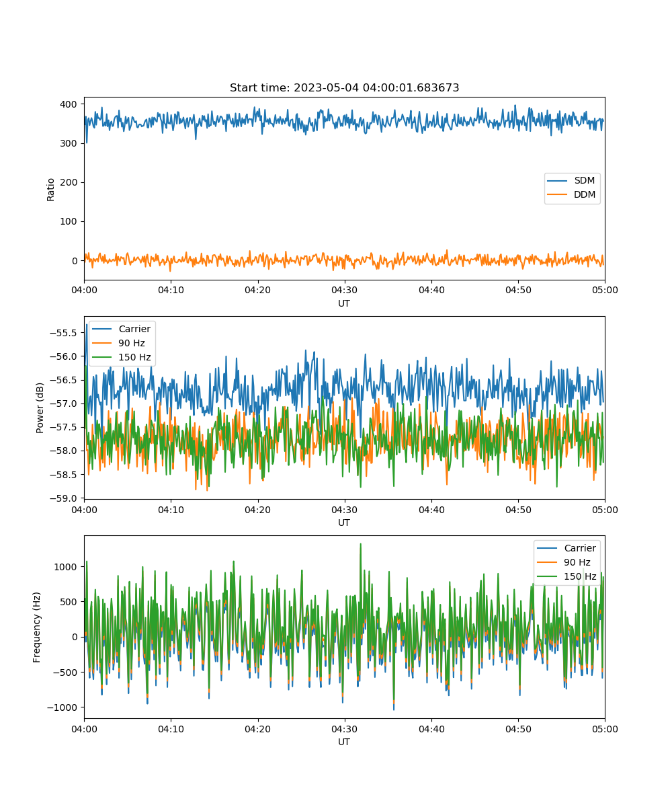Select '90 Hz' in the Power plot legend
Screen dimensions: 672x807
pyautogui.click(x=132, y=343)
